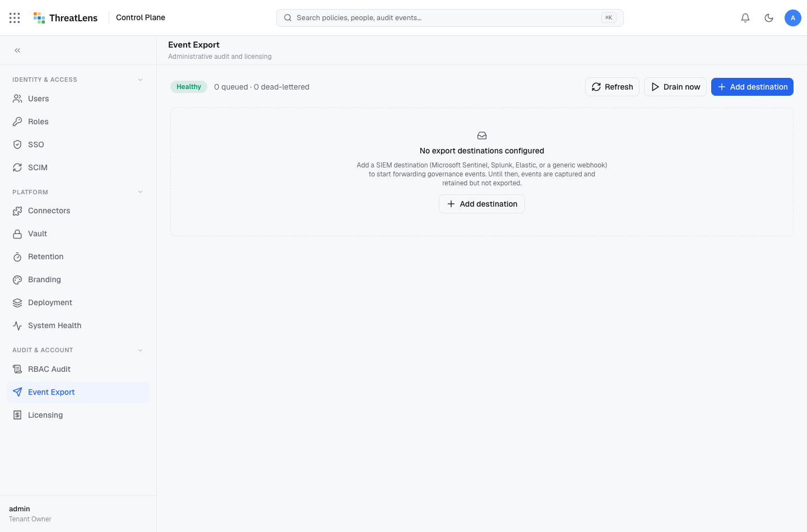Viewport: 807px width, 532px height.
Task: Toggle dark mode moon icon
Action: [x=769, y=18]
